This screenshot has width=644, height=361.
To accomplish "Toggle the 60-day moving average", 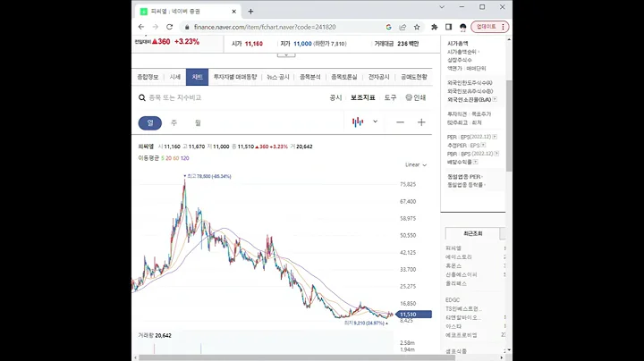I will [176, 158].
